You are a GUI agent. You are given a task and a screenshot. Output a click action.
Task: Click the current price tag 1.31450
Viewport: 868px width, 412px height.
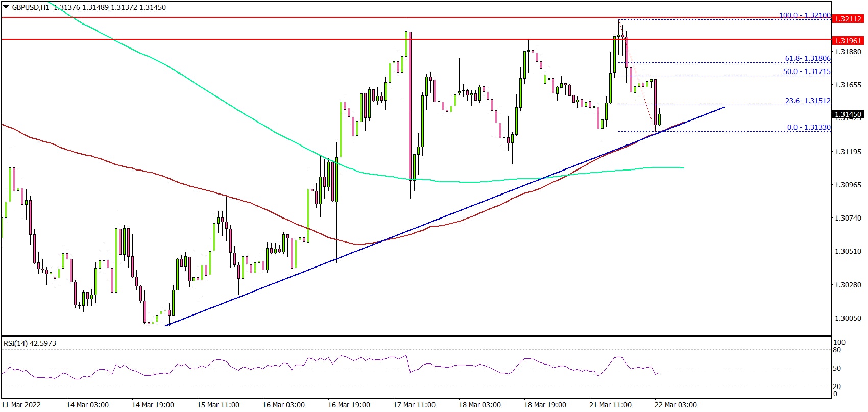click(x=847, y=114)
